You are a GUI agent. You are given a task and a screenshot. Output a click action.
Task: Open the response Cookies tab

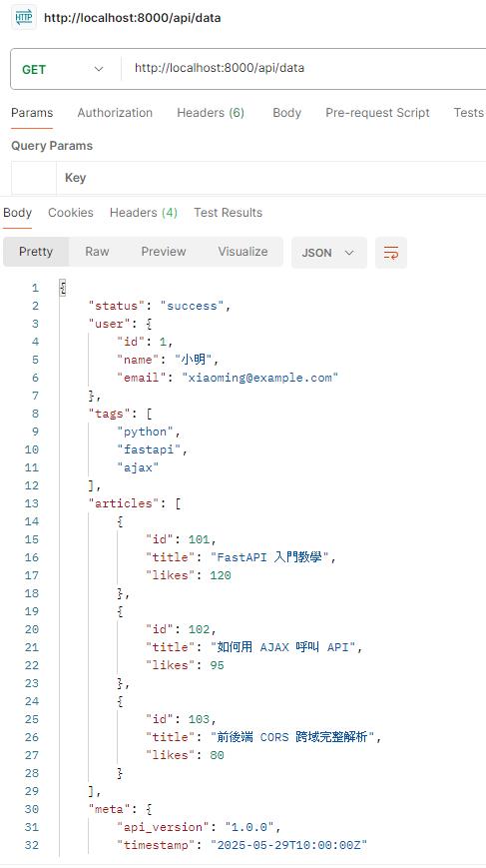(x=71, y=213)
